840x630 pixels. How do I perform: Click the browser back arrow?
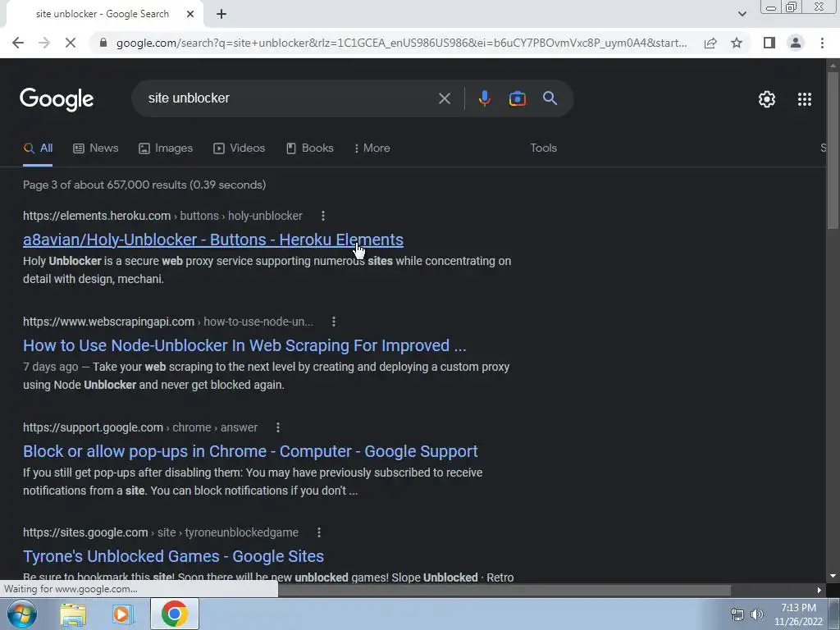pos(18,43)
